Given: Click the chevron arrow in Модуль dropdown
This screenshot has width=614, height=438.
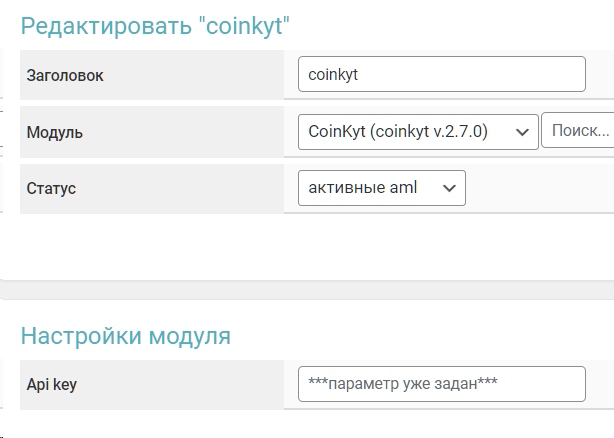Looking at the screenshot, I should pos(522,132).
